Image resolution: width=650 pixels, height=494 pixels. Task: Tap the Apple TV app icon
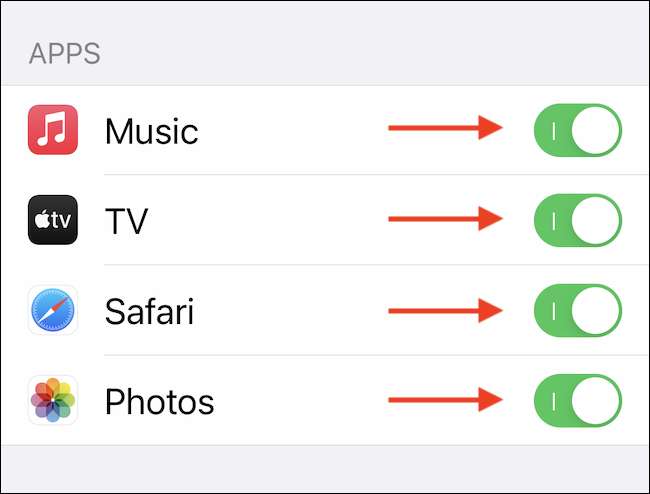[53, 220]
